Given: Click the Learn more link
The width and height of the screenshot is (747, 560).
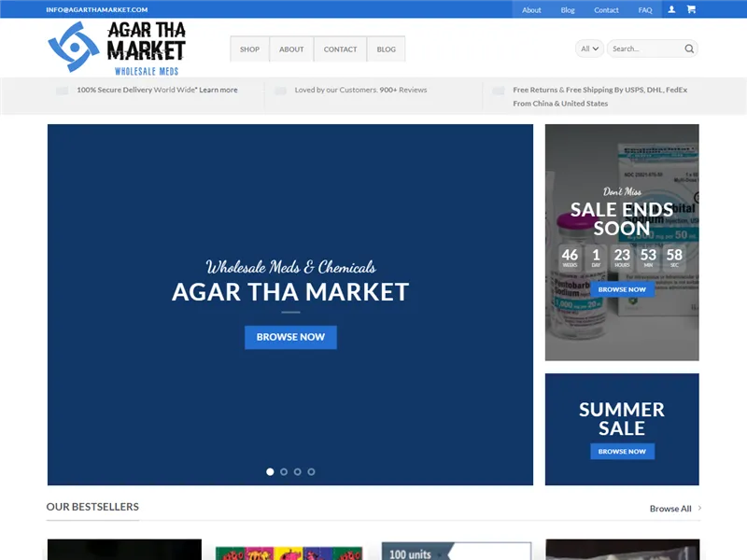Looking at the screenshot, I should point(217,90).
